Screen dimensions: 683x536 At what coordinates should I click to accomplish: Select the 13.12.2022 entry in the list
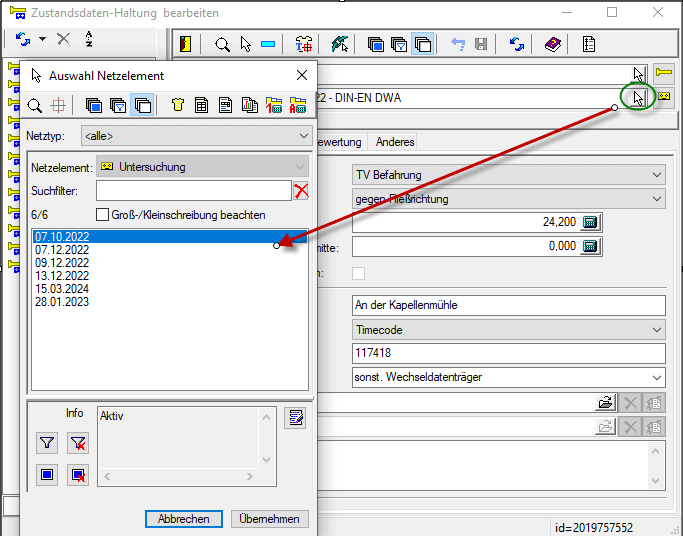(x=62, y=275)
